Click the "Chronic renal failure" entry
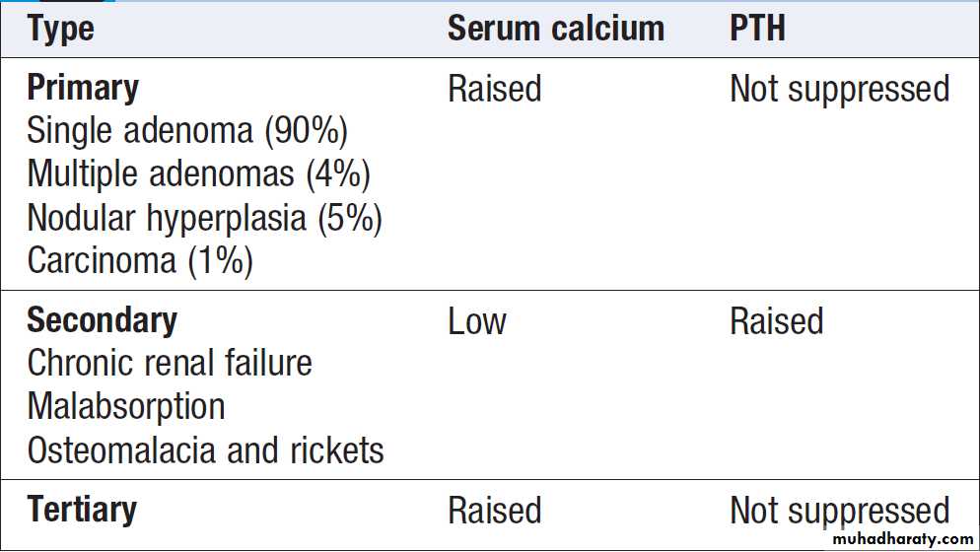 point(170,364)
